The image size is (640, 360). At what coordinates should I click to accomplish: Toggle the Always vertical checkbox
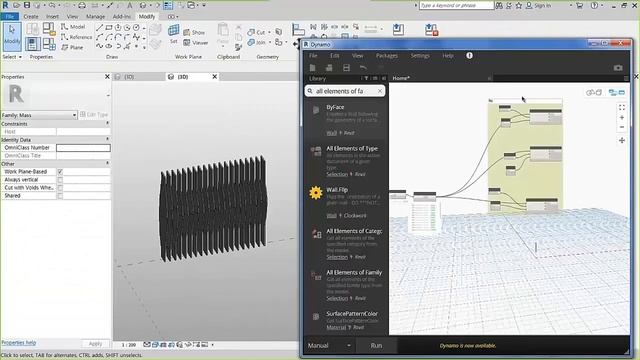click(x=60, y=180)
